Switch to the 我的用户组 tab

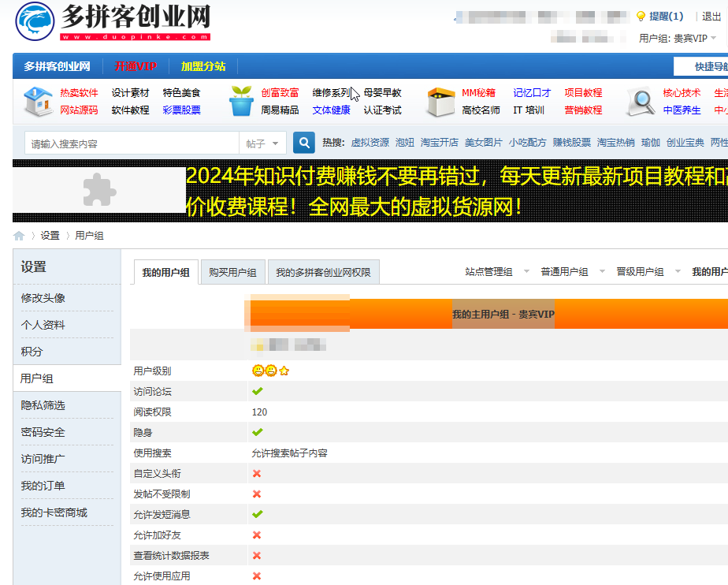click(165, 272)
